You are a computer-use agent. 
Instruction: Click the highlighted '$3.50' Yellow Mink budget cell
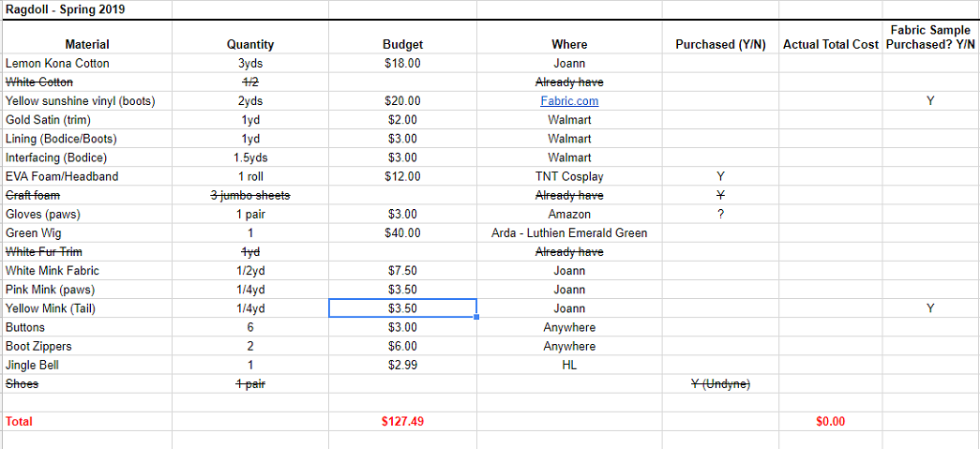[x=402, y=308]
